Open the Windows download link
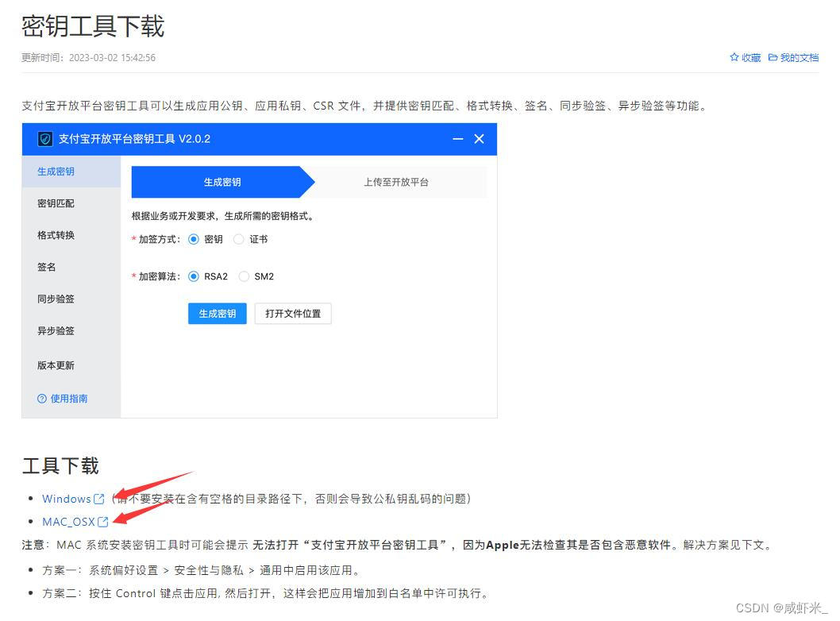The image size is (840, 621). [x=66, y=499]
